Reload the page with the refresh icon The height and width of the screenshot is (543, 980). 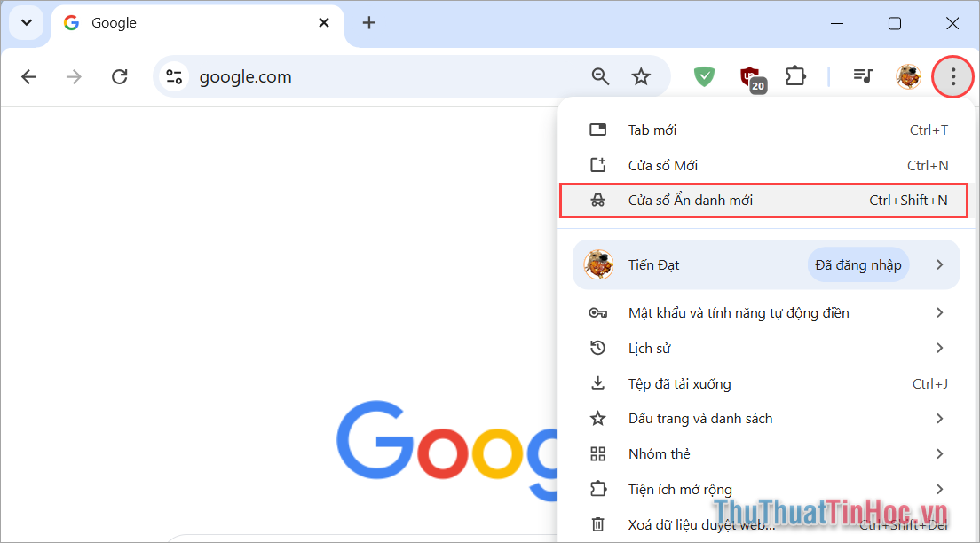(119, 76)
